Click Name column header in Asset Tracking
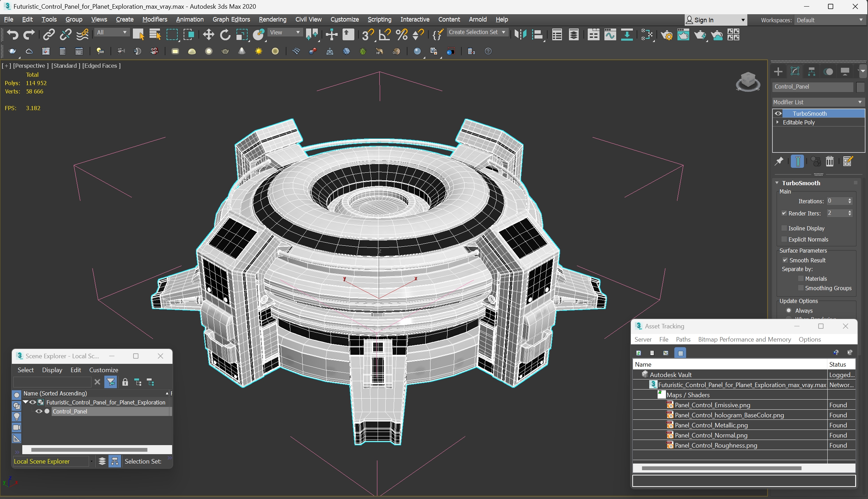Viewport: 868px width, 499px height. pyautogui.click(x=730, y=365)
